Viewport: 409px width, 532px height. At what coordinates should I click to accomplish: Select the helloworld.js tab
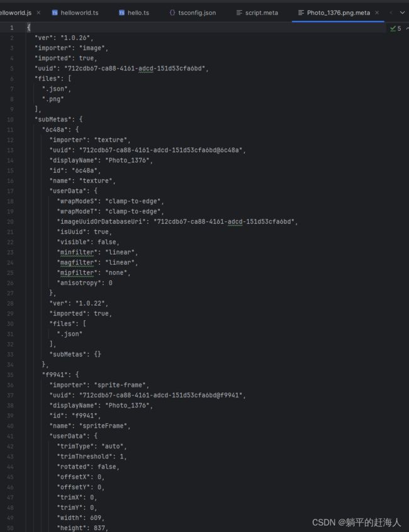pos(16,13)
